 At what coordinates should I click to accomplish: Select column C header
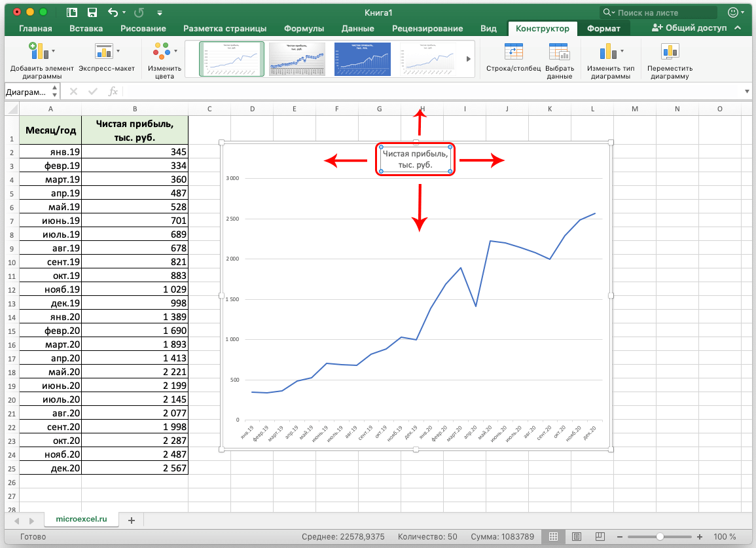pos(209,109)
